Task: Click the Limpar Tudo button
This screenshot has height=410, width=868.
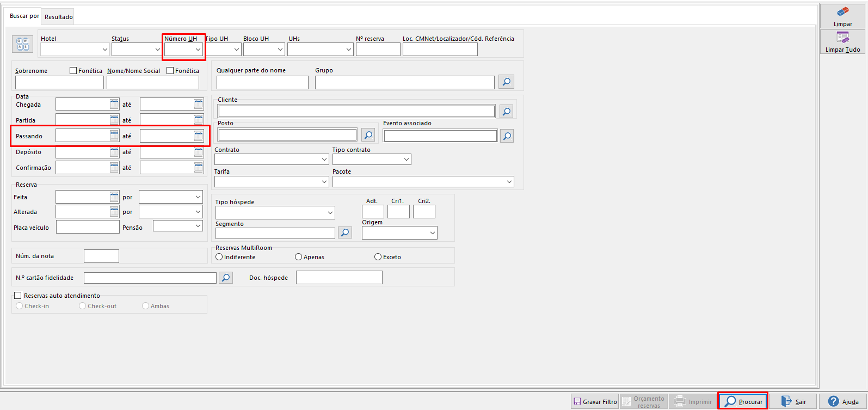Action: [842, 42]
